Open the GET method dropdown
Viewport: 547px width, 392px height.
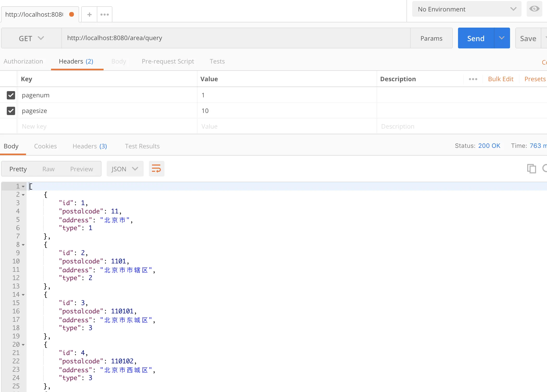(31, 38)
